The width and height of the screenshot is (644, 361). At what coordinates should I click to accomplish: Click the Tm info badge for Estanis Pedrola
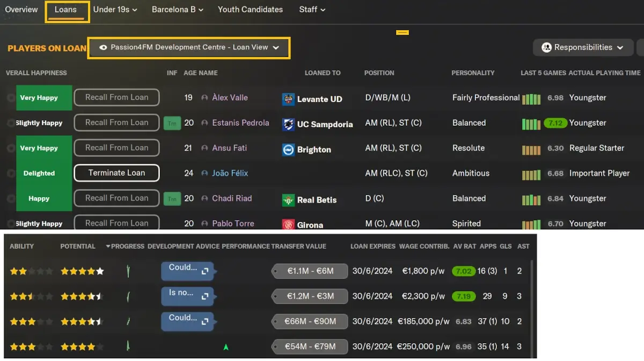172,123
